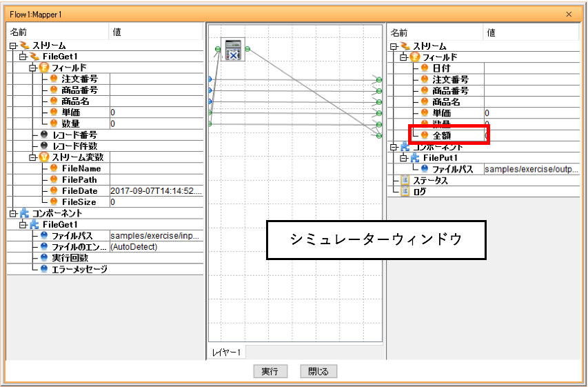588x387 pixels.
Task: Select the ステータス tree row
Action: pos(484,180)
